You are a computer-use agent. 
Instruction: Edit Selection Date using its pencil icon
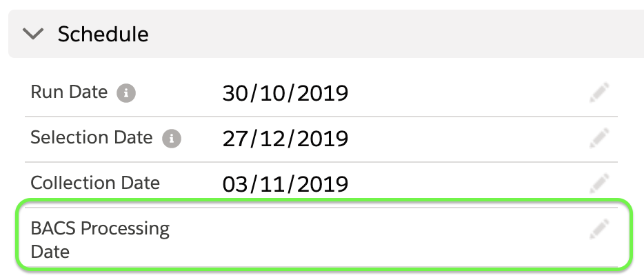click(600, 139)
